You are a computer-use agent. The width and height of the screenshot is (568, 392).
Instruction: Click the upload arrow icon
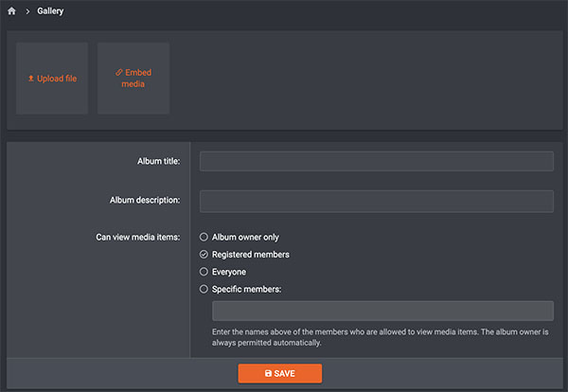click(30, 79)
